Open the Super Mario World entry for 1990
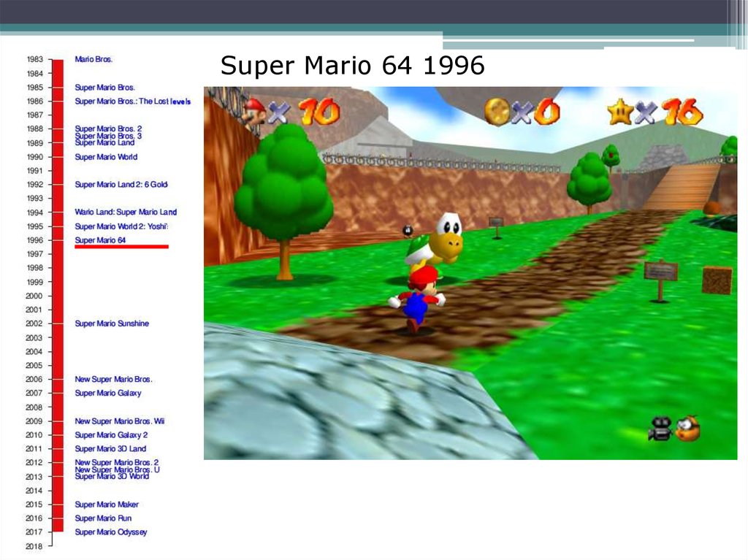The width and height of the screenshot is (748, 560). 106,157
